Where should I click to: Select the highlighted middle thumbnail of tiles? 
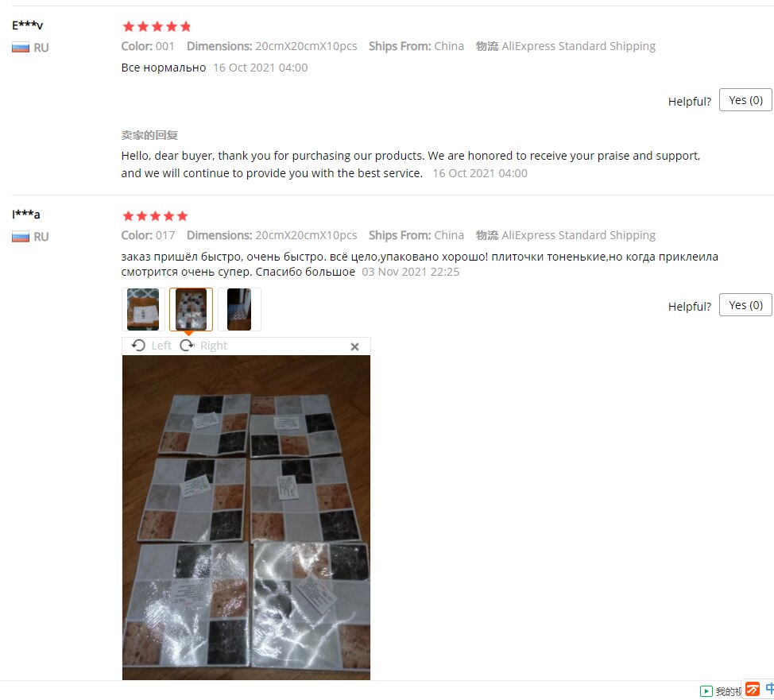point(191,310)
